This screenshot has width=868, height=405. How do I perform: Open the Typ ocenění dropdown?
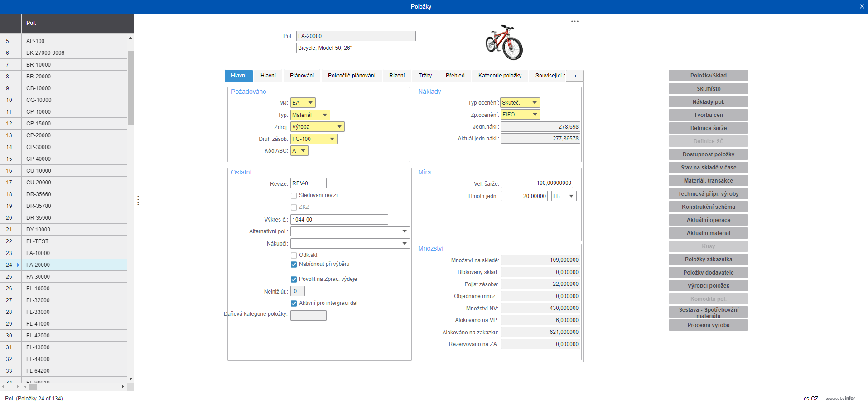535,103
